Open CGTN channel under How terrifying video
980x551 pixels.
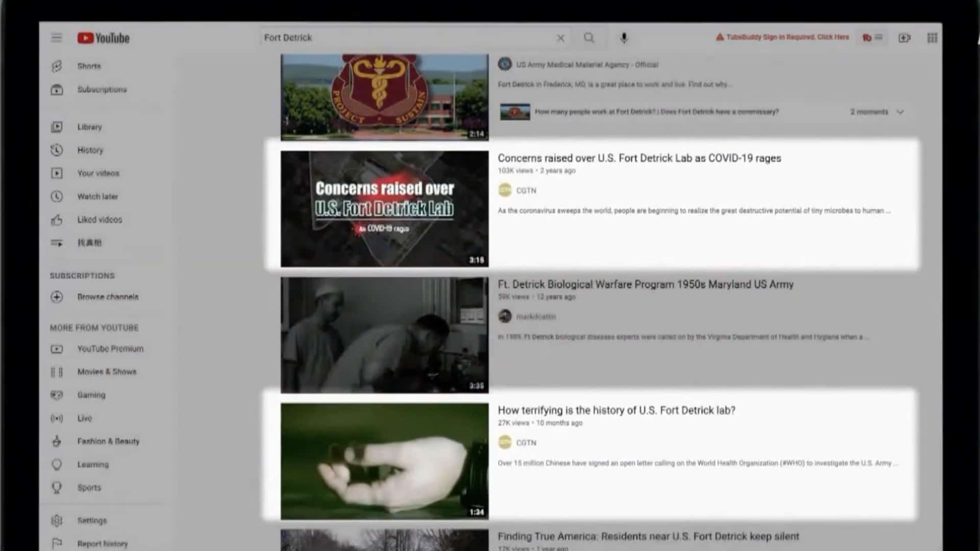526,443
